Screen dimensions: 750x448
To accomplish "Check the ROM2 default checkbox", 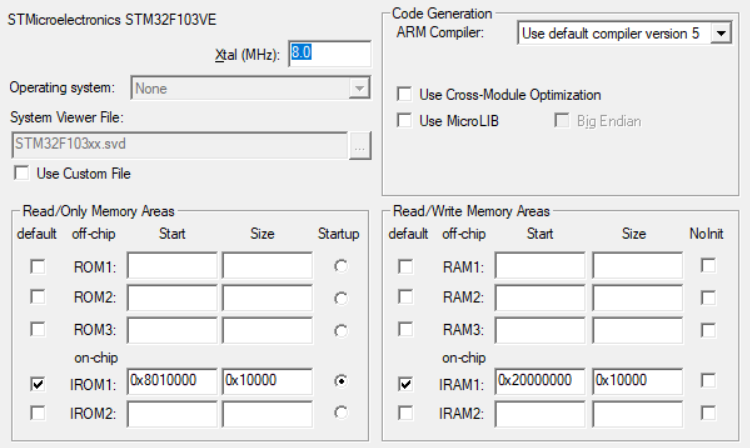I will (x=38, y=297).
